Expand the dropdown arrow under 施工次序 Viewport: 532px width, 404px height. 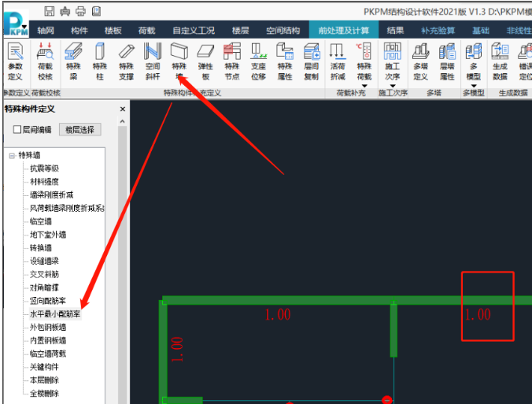pyautogui.click(x=393, y=86)
